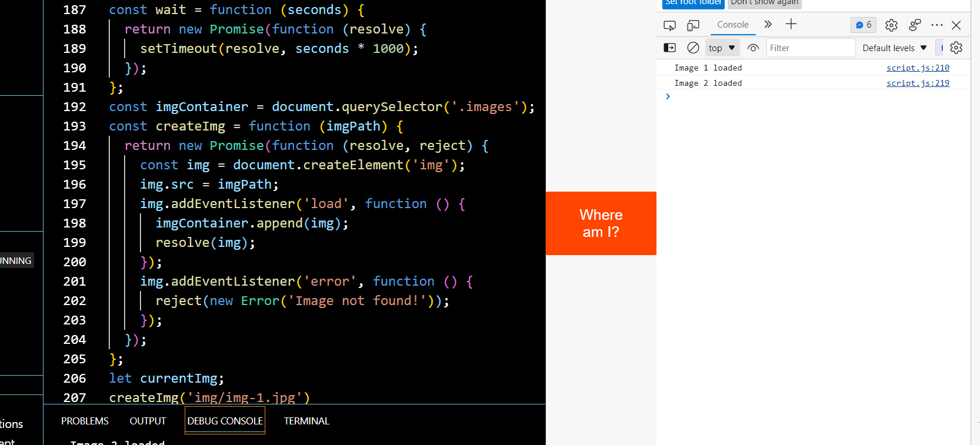The image size is (980, 445).
Task: Open the Default levels dropdown
Action: pos(894,48)
